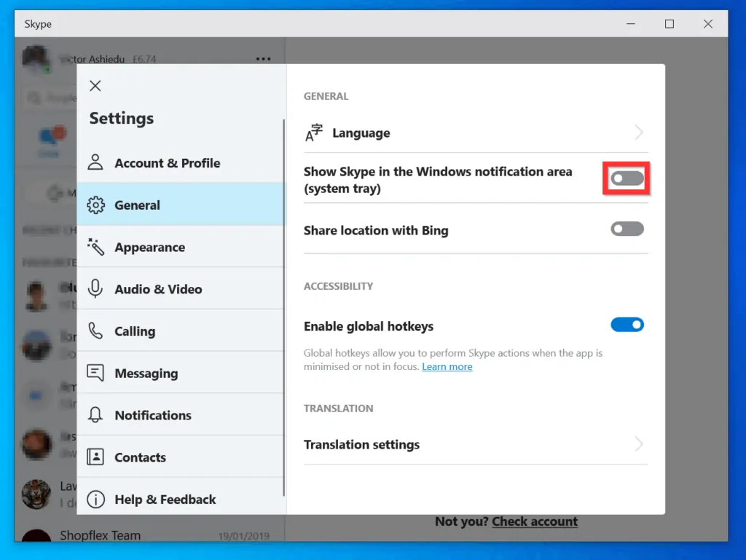Close the Settings panel with X

pyautogui.click(x=95, y=86)
